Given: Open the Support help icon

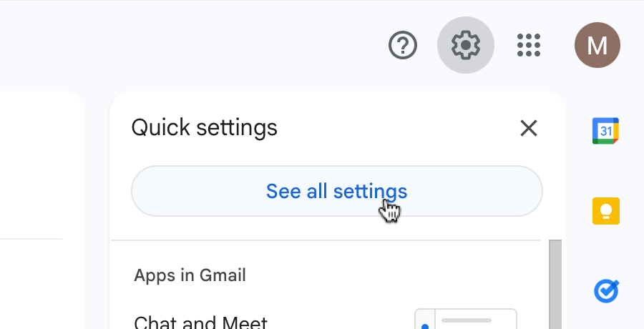Looking at the screenshot, I should click(403, 46).
